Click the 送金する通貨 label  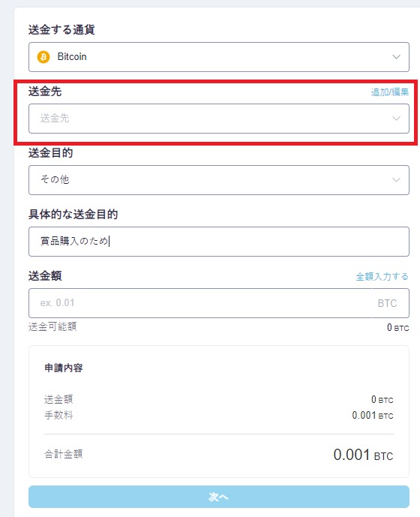point(61,30)
